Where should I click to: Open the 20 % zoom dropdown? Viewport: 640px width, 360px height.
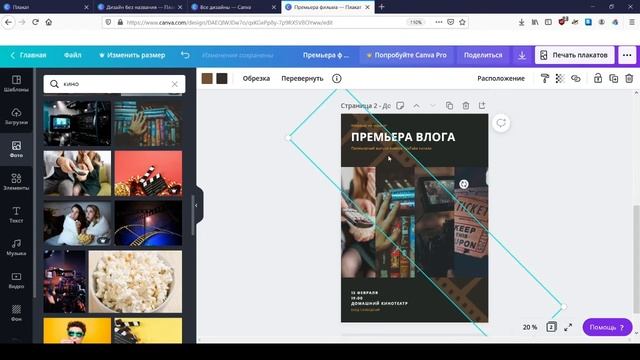tap(530, 327)
